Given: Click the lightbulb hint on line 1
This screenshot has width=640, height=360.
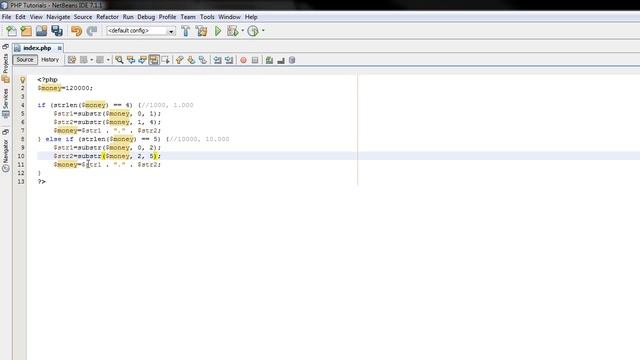Looking at the screenshot, I should [22, 80].
